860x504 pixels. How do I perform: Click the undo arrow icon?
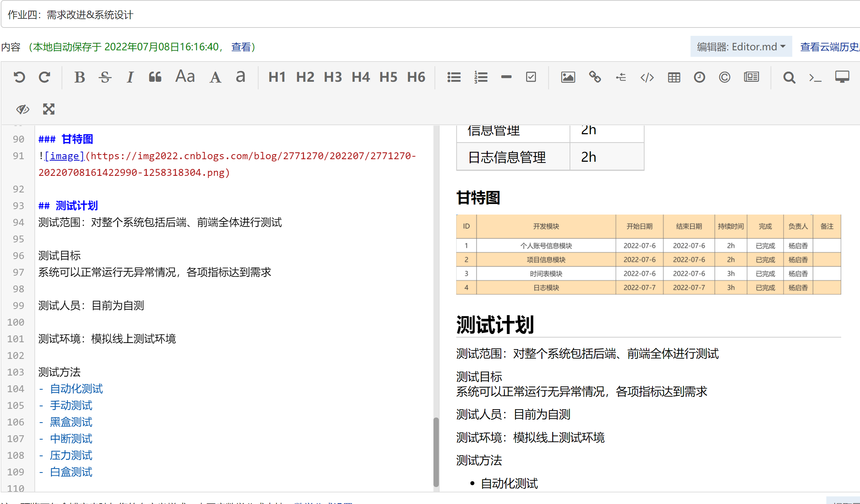click(20, 77)
